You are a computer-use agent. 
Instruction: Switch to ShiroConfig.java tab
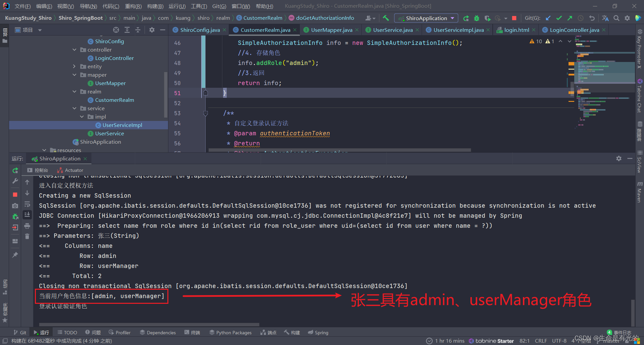[x=200, y=30]
